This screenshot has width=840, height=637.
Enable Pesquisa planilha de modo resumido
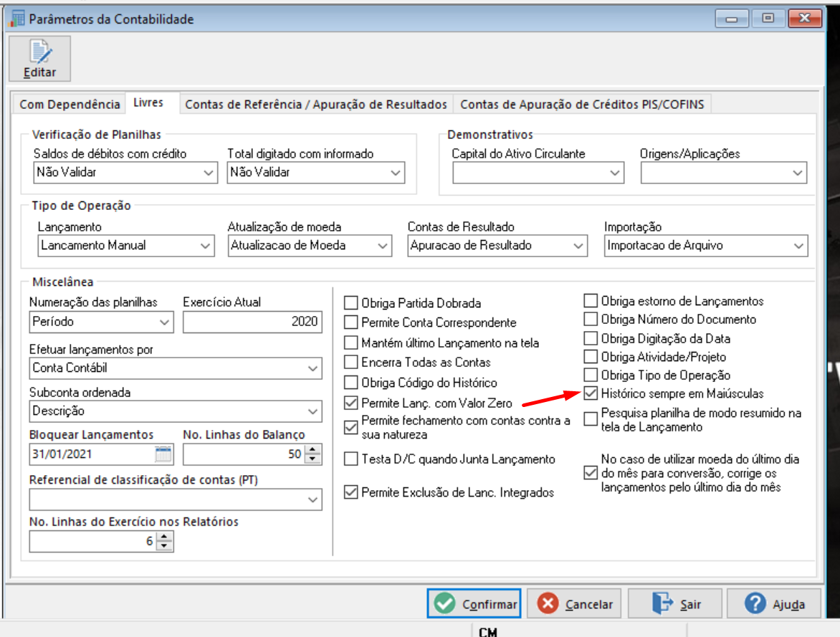click(591, 419)
